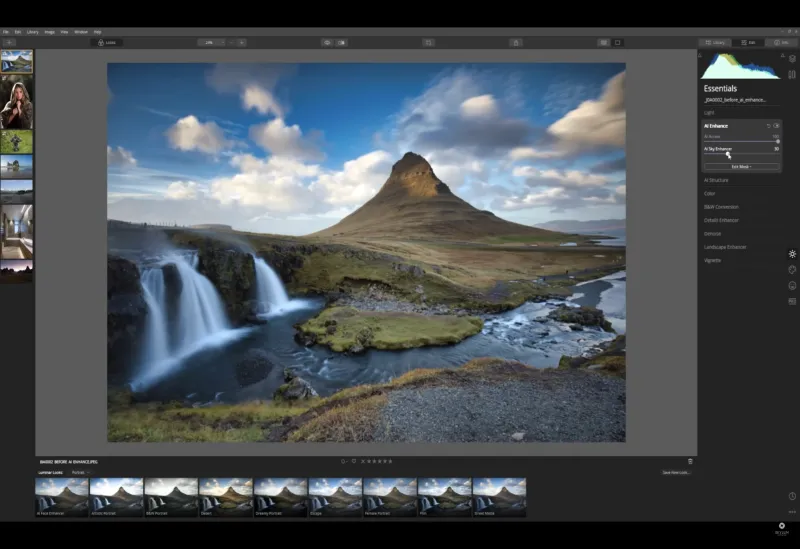The image size is (800, 549).
Task: Select the portrait woman thumbnail in filmstrip
Action: coord(16,101)
